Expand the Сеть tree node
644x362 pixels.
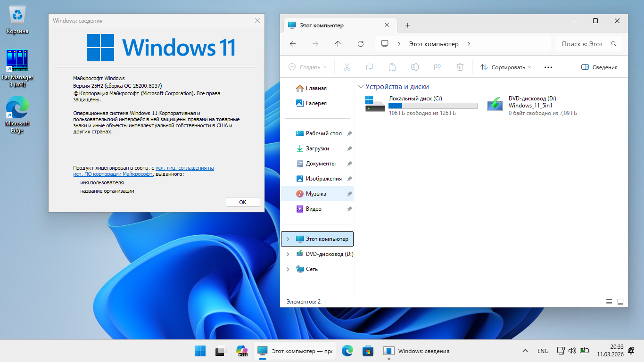click(x=288, y=269)
